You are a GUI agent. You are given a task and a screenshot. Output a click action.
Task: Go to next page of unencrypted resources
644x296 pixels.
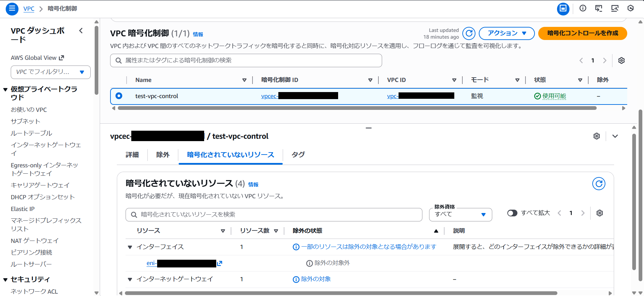583,213
